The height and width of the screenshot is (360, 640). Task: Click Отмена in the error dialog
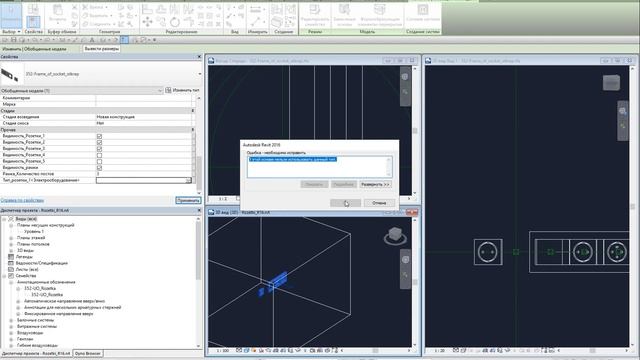pyautogui.click(x=379, y=203)
